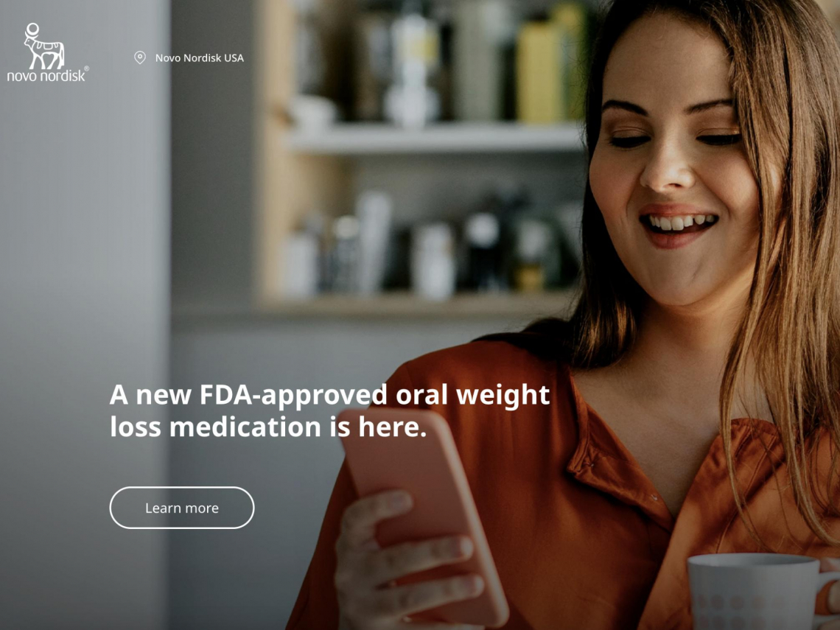The width and height of the screenshot is (840, 630).
Task: Click the novo nordisk wordmark text
Action: pyautogui.click(x=46, y=76)
